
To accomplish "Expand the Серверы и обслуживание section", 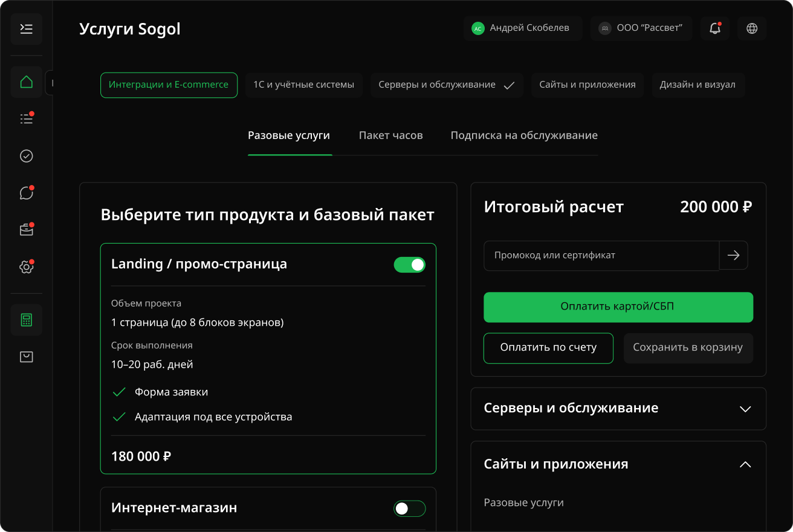I will point(745,409).
